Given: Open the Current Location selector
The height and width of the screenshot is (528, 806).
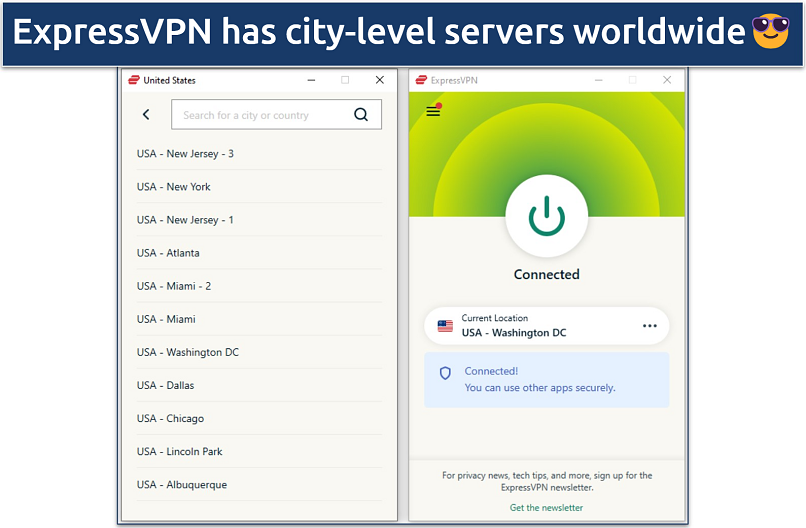Looking at the screenshot, I should coord(546,326).
